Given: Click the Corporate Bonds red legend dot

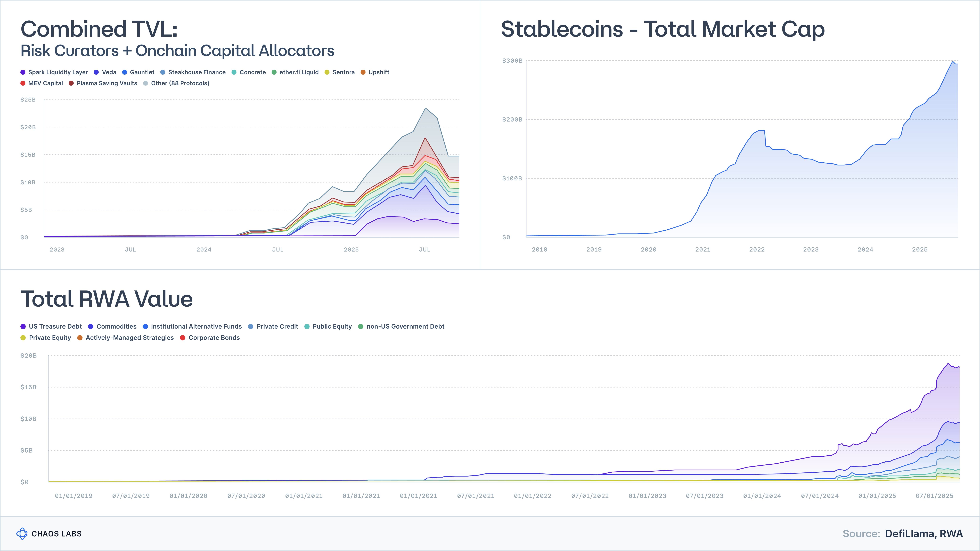Looking at the screenshot, I should [183, 338].
